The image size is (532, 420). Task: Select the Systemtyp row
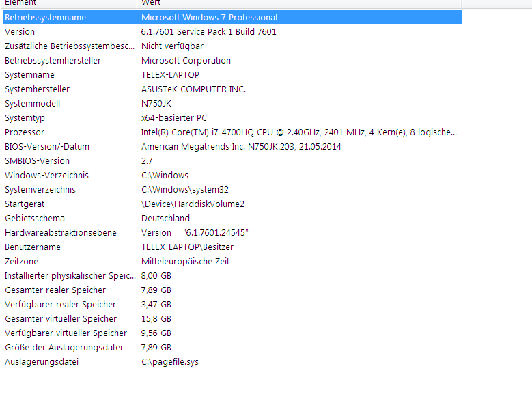[232, 118]
